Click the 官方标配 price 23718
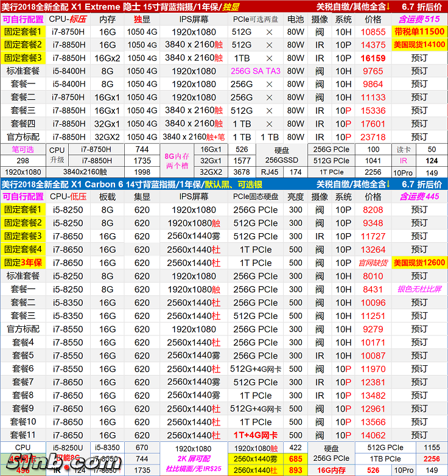Screen dimensions: 448x476 tap(373, 138)
